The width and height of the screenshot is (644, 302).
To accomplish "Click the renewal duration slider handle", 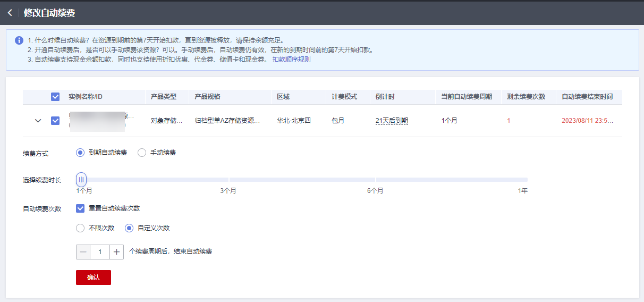I will [81, 180].
